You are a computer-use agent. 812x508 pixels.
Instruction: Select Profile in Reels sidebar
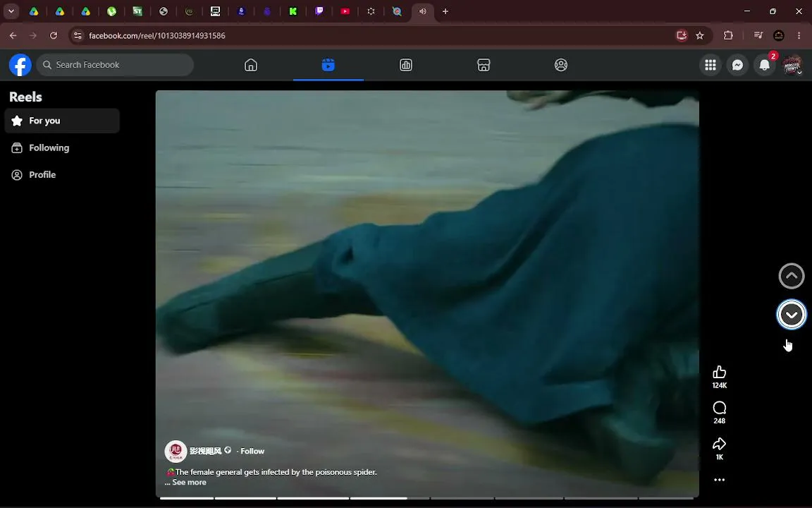(62, 175)
